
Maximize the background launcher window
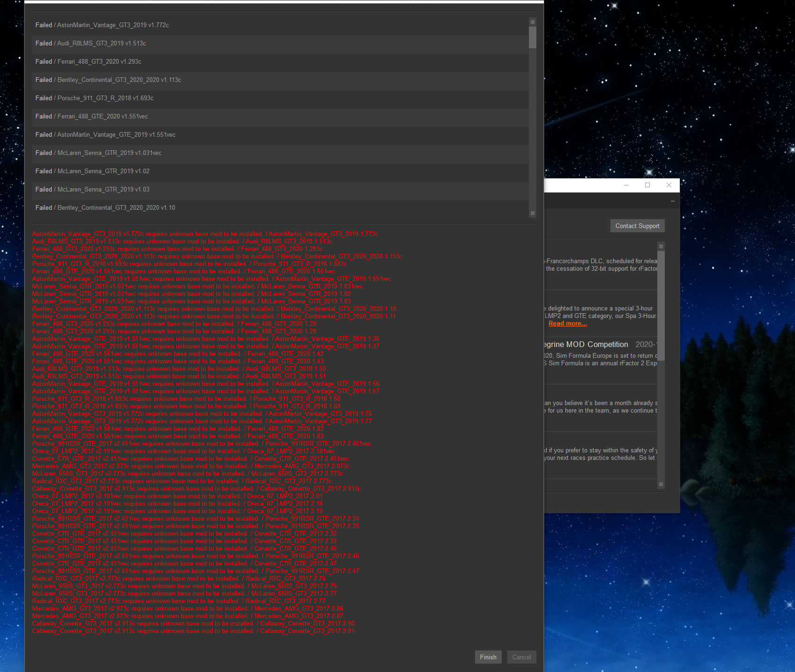[647, 185]
